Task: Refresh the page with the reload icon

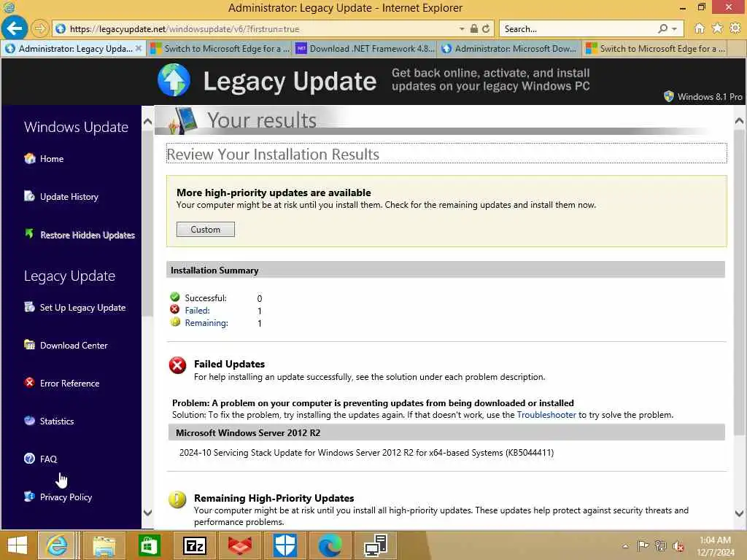Action: (485, 28)
